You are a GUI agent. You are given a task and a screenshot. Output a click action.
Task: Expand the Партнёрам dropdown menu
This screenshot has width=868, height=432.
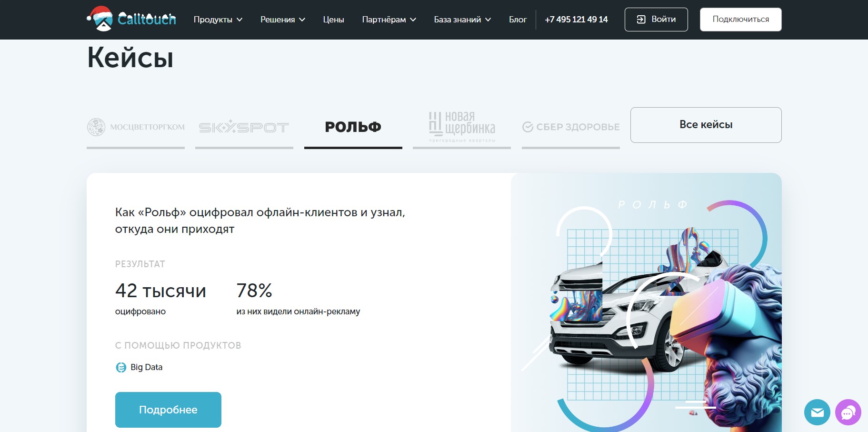[389, 20]
